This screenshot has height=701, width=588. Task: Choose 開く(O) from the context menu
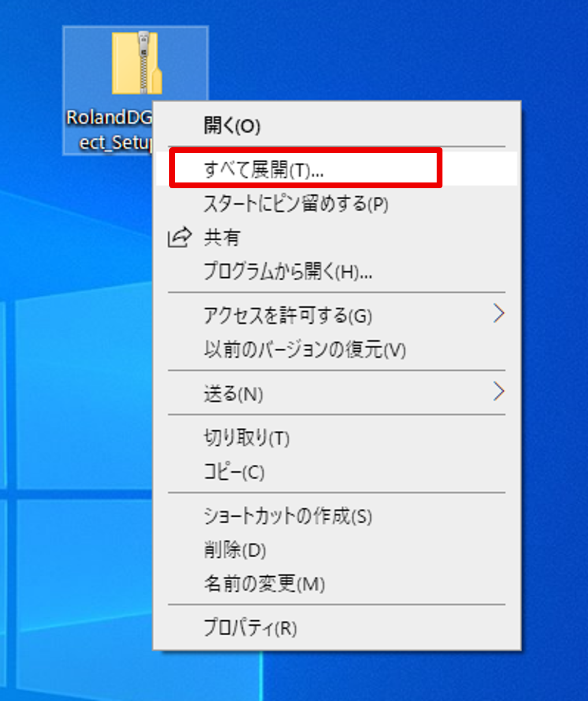(337, 125)
